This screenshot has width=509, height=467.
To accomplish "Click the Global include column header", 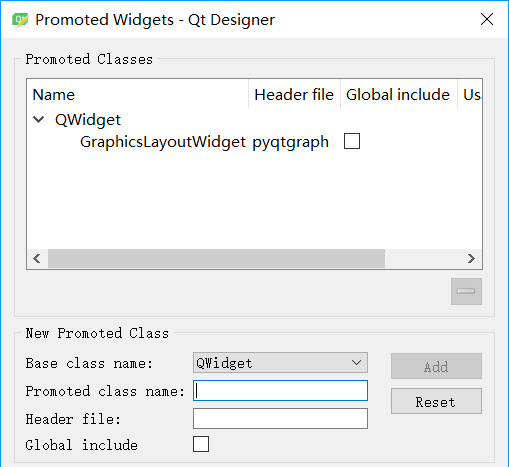I will pos(399,94).
